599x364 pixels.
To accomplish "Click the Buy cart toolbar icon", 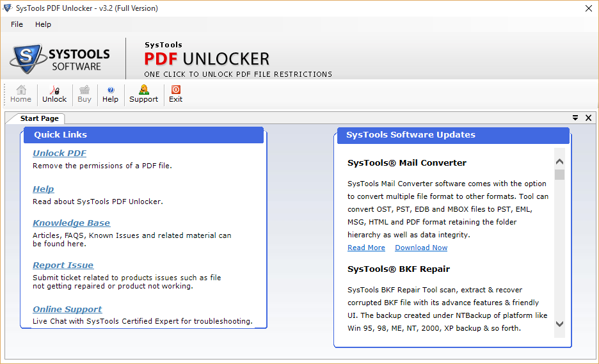I will [84, 94].
